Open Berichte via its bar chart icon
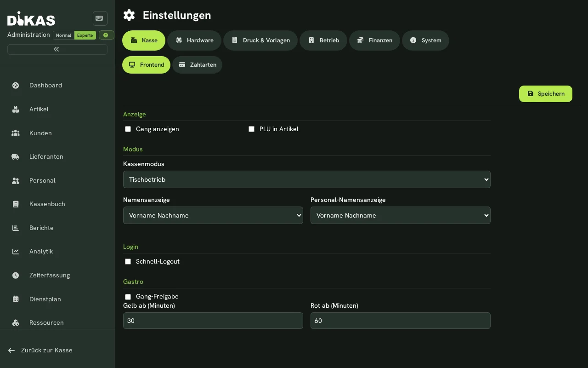 (x=16, y=228)
